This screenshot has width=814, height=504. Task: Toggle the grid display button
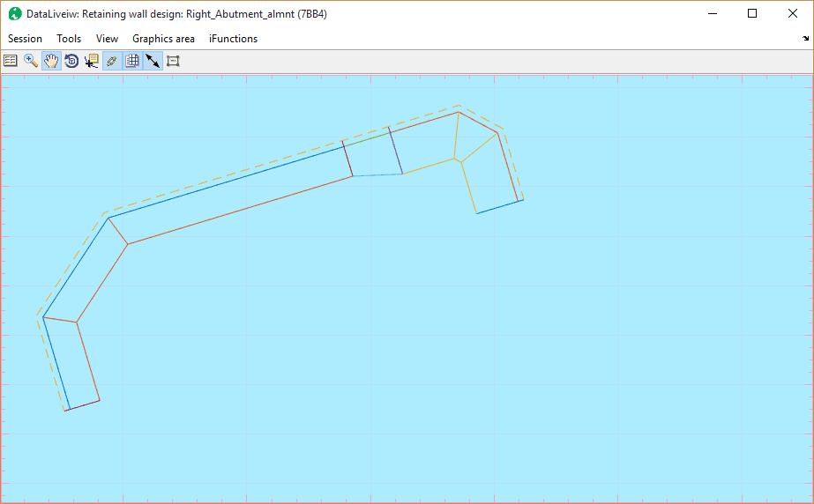[132, 61]
